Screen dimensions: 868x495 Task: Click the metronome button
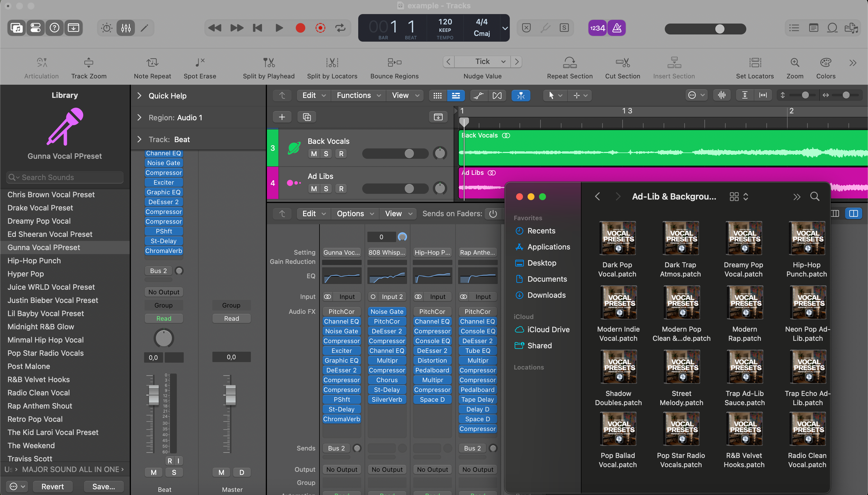tap(617, 28)
